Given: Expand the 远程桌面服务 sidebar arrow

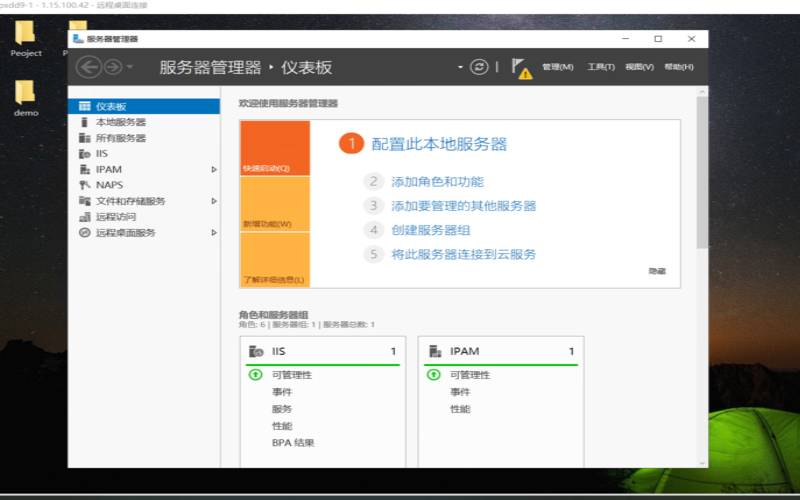Looking at the screenshot, I should click(x=214, y=233).
